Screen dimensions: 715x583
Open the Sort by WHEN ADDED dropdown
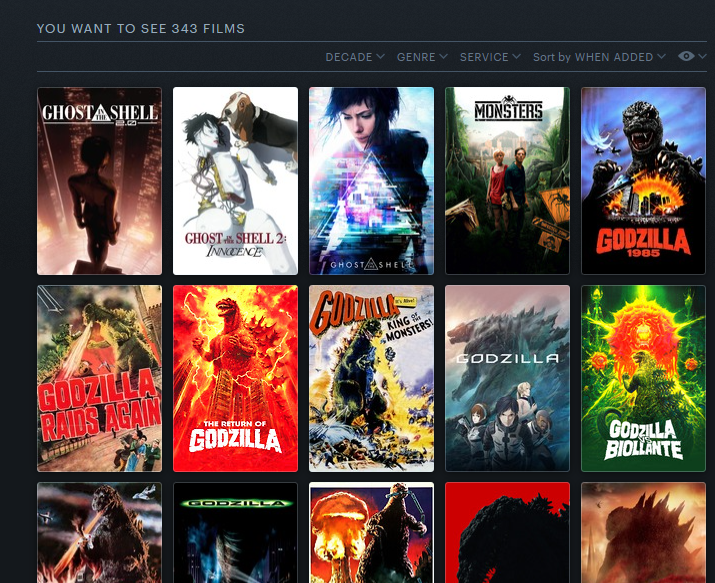tap(599, 57)
